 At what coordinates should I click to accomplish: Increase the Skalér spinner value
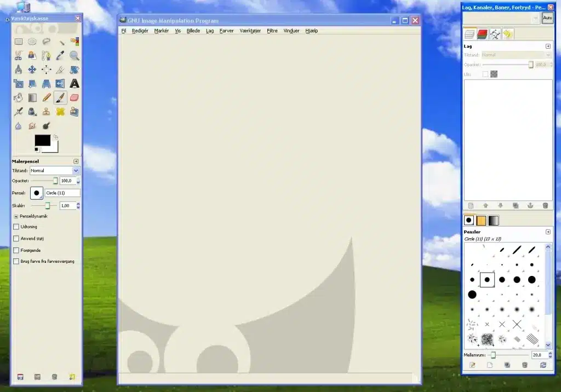point(78,204)
